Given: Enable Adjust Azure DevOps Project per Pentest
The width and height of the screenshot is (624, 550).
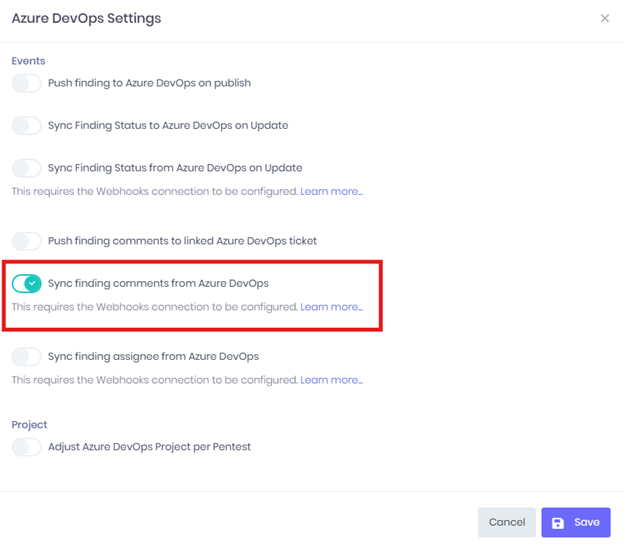Looking at the screenshot, I should (x=26, y=447).
